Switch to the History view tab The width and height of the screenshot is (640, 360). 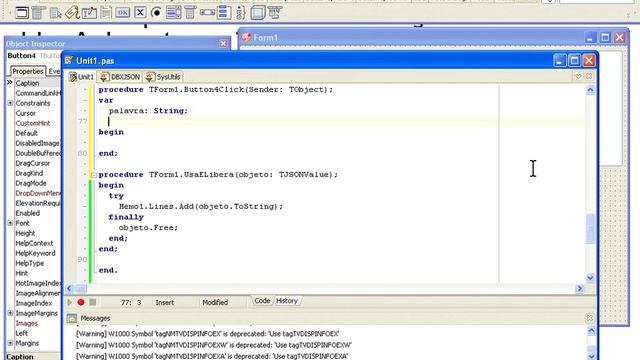point(287,301)
